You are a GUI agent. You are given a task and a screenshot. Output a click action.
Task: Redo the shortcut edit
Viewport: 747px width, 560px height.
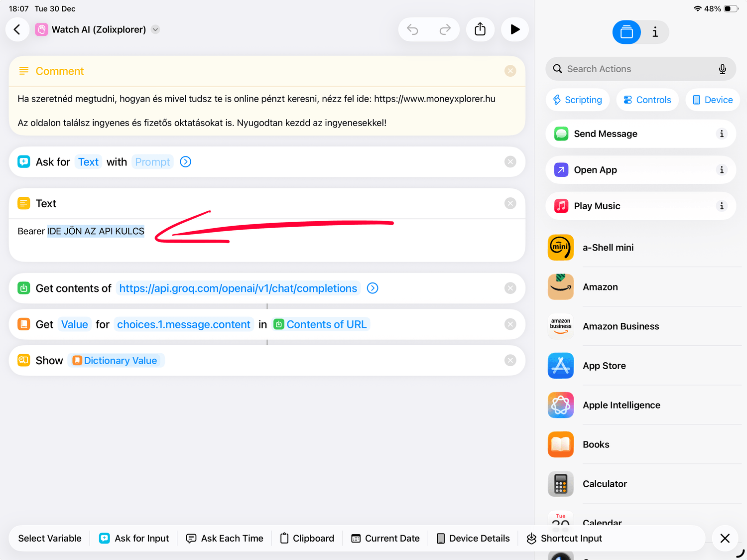pos(445,29)
